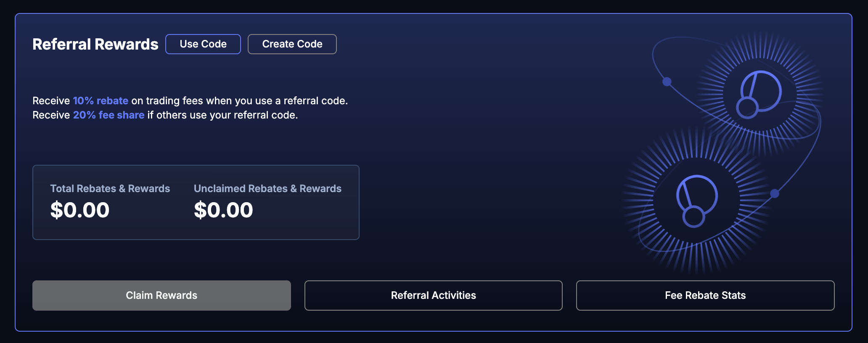Select the Unclaimed Rebates & Rewards label
The height and width of the screenshot is (343, 868).
(267, 189)
